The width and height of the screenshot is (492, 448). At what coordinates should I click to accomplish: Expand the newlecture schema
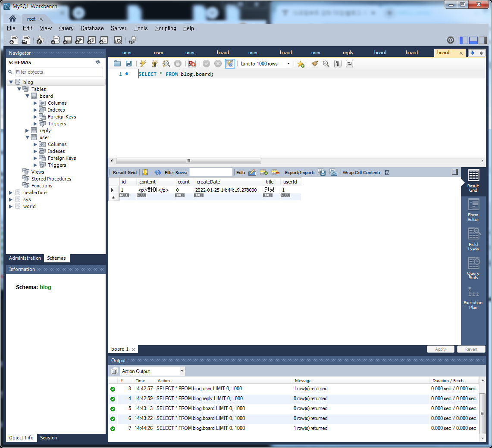11,193
